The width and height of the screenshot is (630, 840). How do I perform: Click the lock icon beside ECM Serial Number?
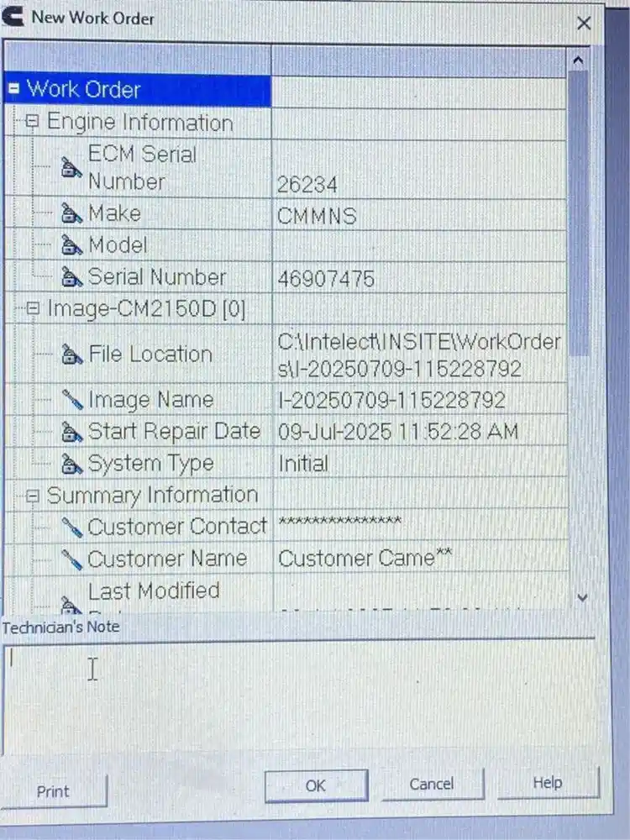(x=71, y=168)
